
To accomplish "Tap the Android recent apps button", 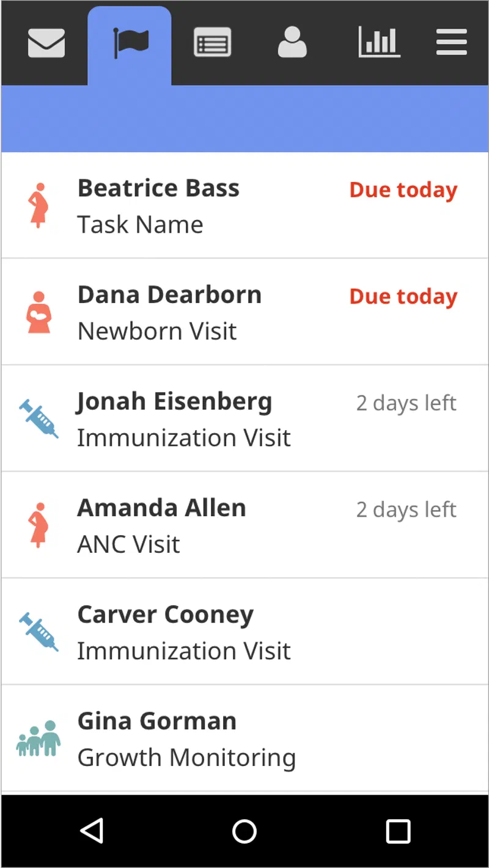I will pyautogui.click(x=398, y=831).
